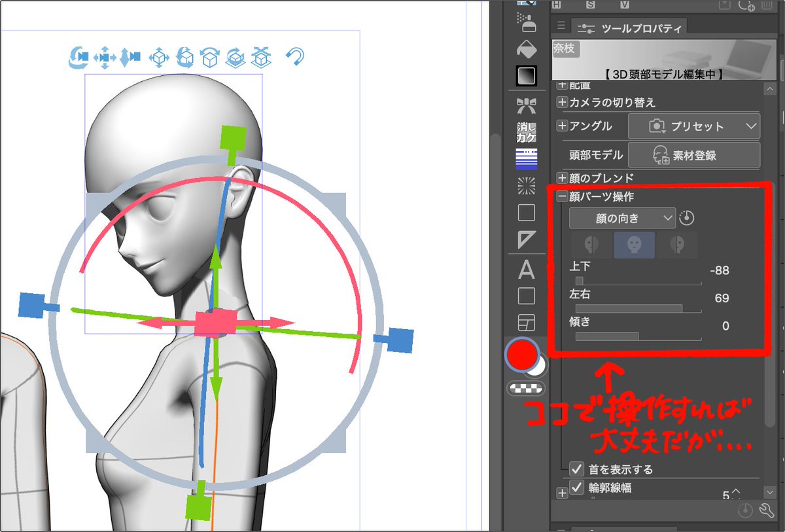Screen dimensions: 785x532
Task: Select the Airbrush tool in toolbar
Action: pos(527,22)
